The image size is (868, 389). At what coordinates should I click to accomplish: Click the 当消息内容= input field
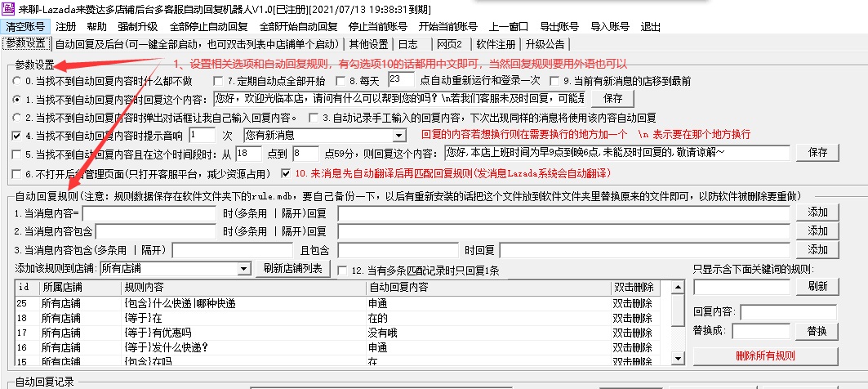tap(151, 213)
